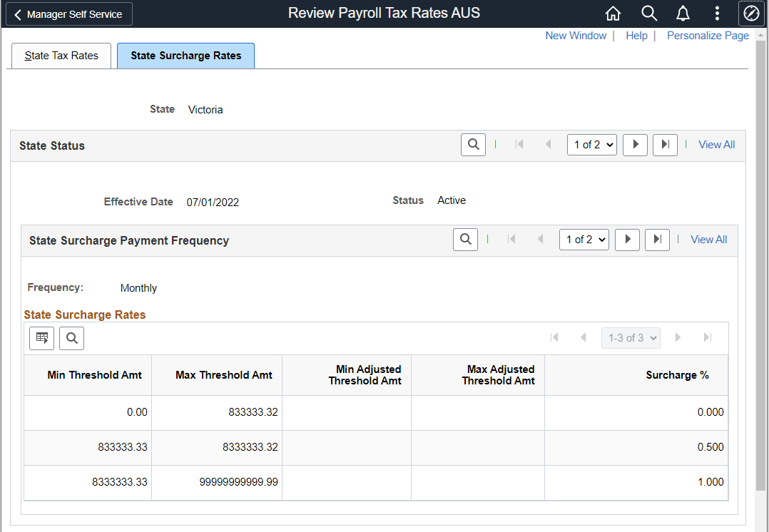Click View All in State Status section

click(716, 144)
